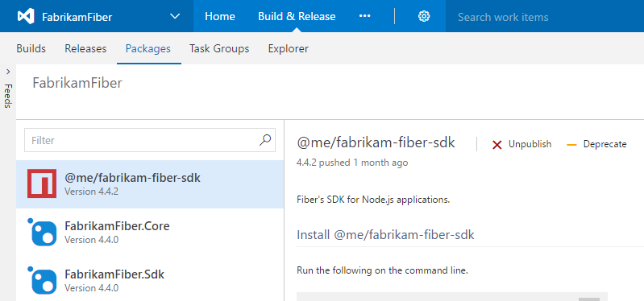Image resolution: width=644 pixels, height=301 pixels.
Task: Open the Build & Release menu
Action: coord(297,16)
